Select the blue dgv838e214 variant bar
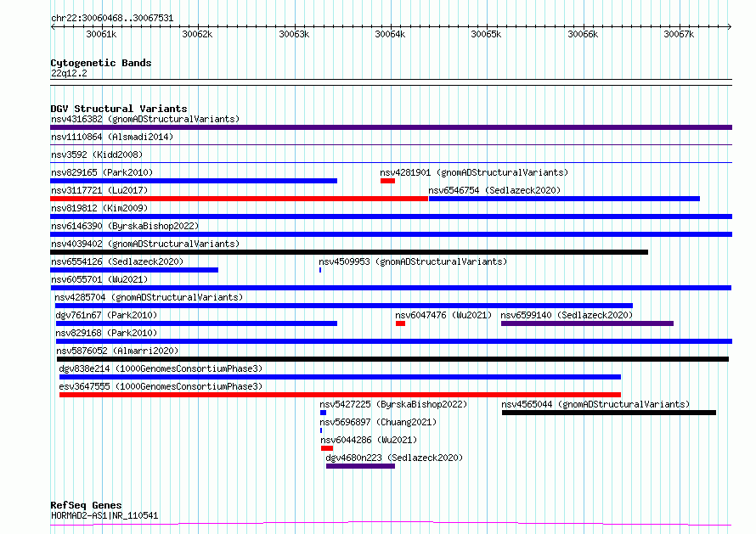Viewport: 756px width, 534px height. click(x=341, y=377)
